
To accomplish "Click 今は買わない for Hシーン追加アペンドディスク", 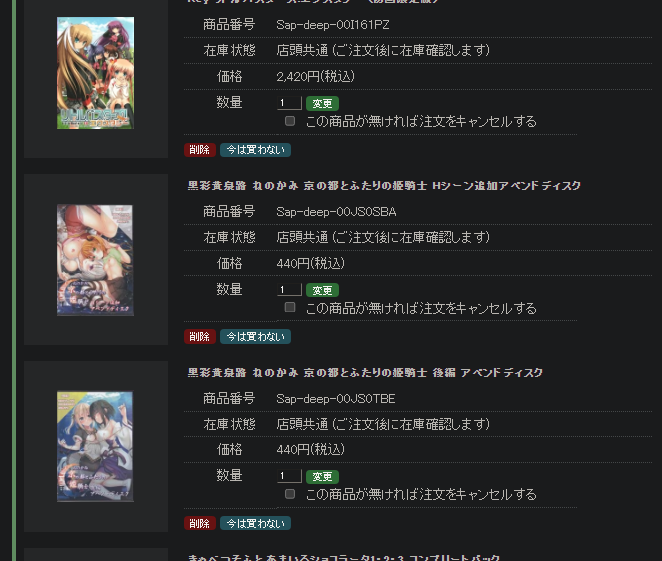I will tap(255, 336).
